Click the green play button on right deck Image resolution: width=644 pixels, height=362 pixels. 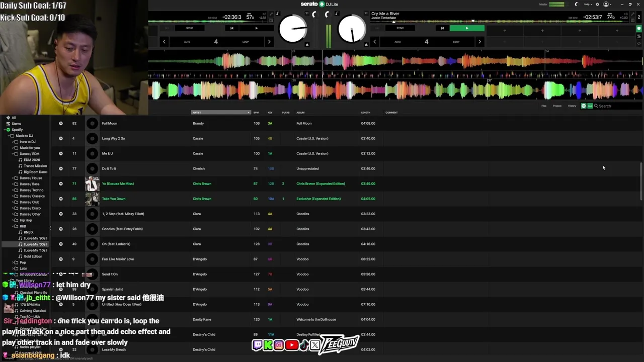point(467,28)
